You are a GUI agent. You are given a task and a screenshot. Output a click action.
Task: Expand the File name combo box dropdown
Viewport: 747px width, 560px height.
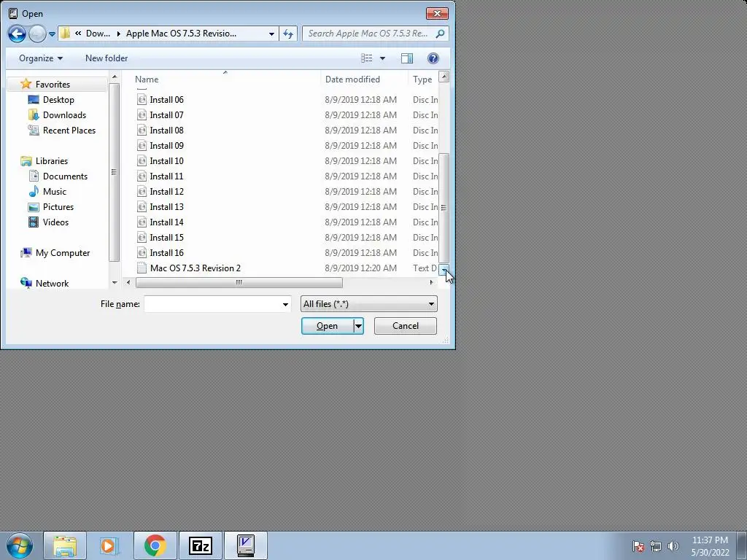(x=285, y=304)
